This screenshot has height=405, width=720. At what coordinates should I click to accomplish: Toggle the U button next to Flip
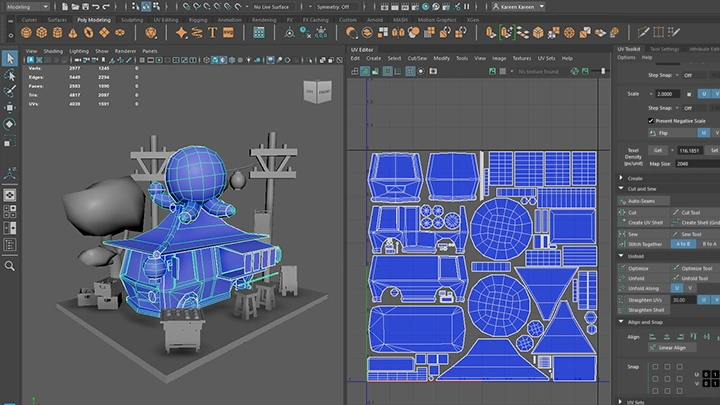tap(703, 132)
